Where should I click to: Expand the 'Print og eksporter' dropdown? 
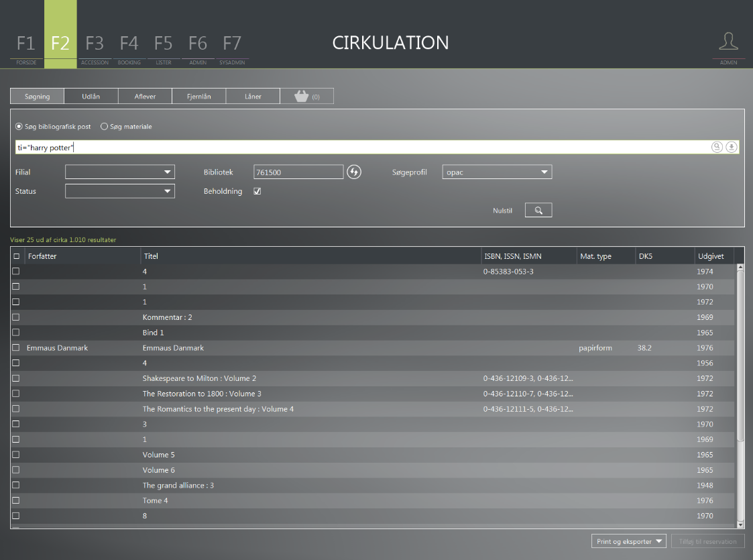click(x=629, y=541)
